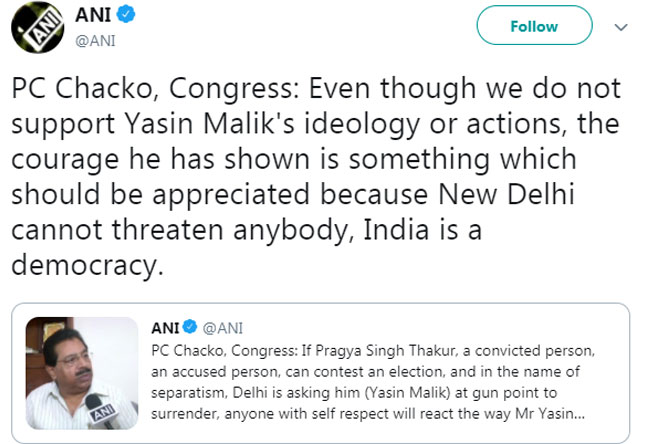Follow the ANI account
650x444 pixels.
[x=533, y=27]
